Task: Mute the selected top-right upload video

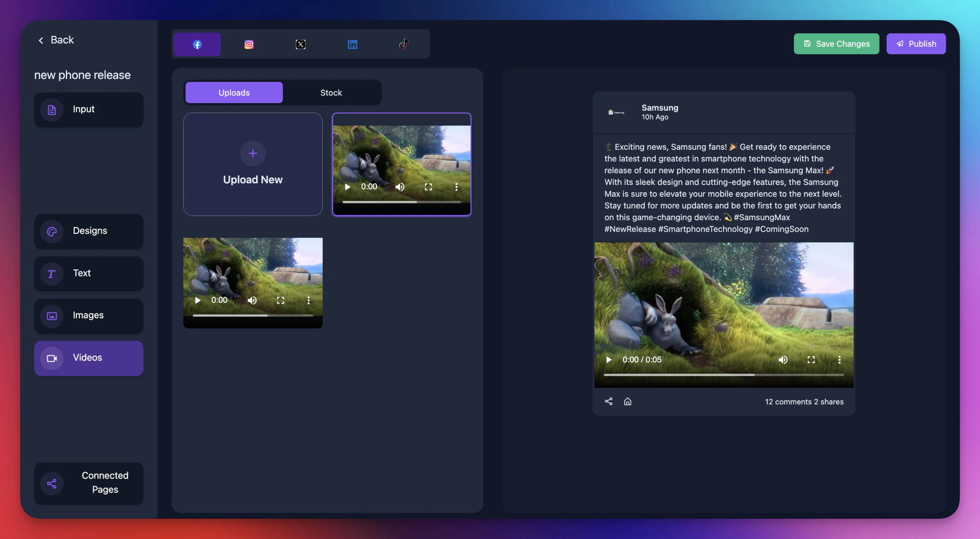Action: [400, 187]
